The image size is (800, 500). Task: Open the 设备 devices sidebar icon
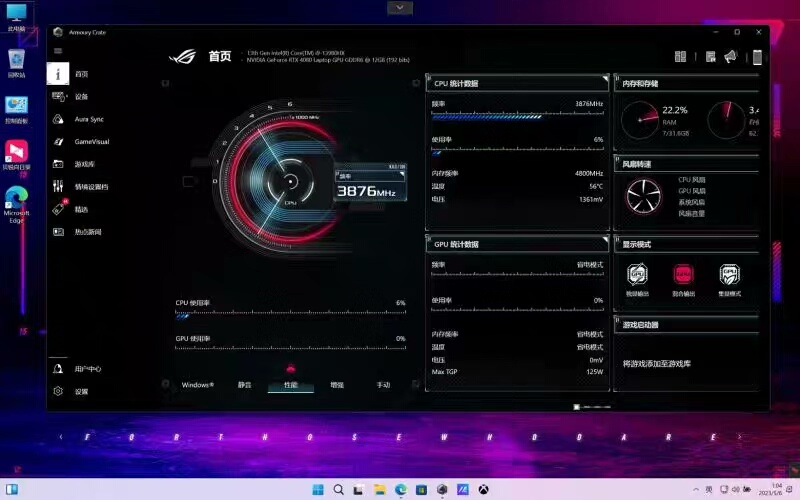pyautogui.click(x=59, y=96)
